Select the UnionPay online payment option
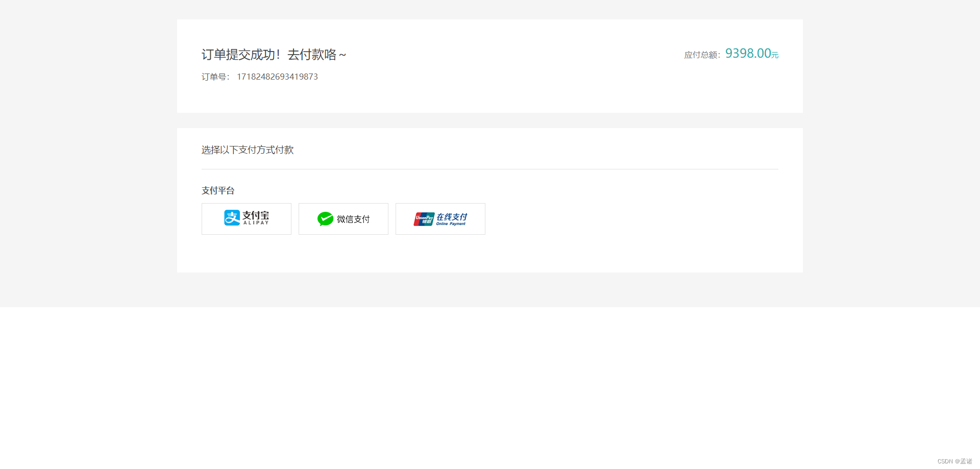The image size is (980, 469). click(x=440, y=219)
